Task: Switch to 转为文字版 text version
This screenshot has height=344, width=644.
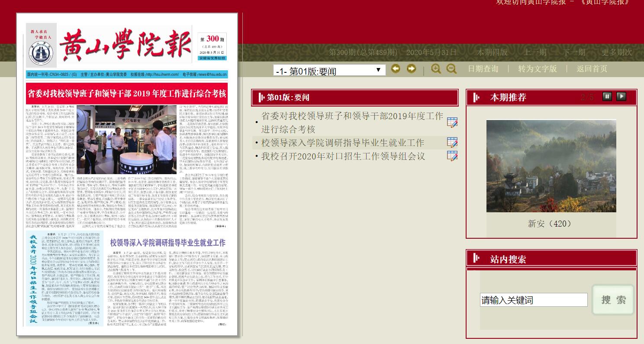Action: [538, 68]
